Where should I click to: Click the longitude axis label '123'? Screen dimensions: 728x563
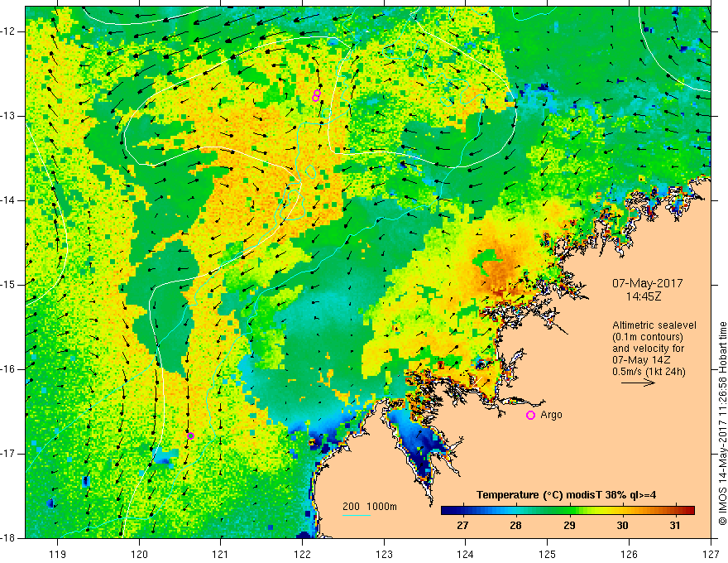pos(384,554)
